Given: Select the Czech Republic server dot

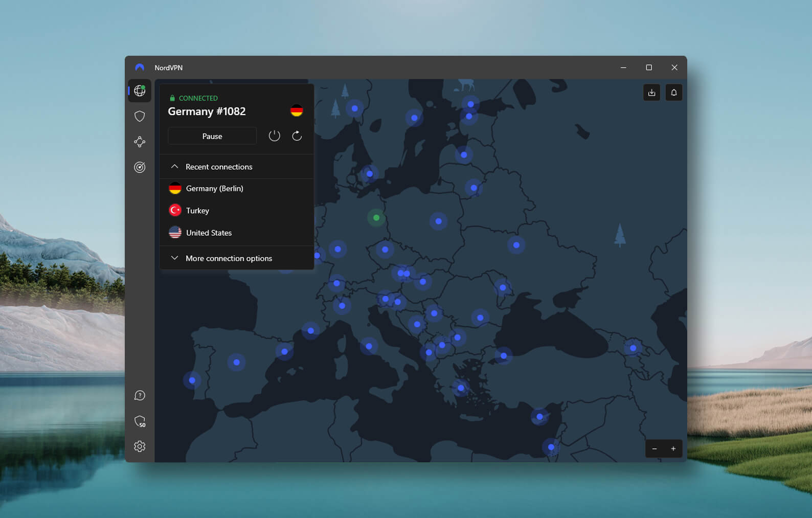Looking at the screenshot, I should pyautogui.click(x=385, y=250).
